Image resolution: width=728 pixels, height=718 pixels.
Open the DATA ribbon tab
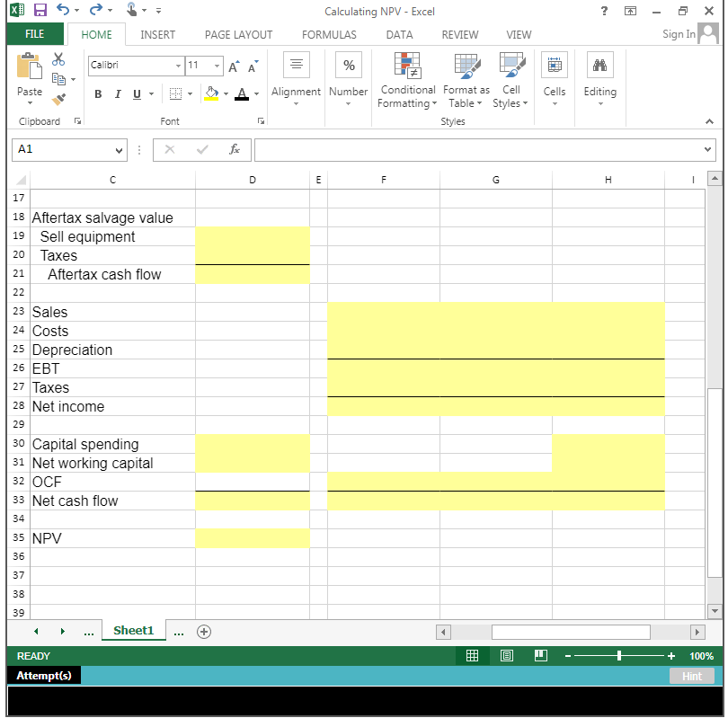(399, 34)
